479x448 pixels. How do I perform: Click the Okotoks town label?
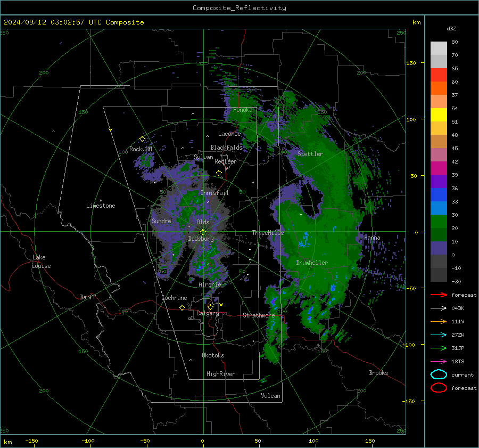click(213, 355)
